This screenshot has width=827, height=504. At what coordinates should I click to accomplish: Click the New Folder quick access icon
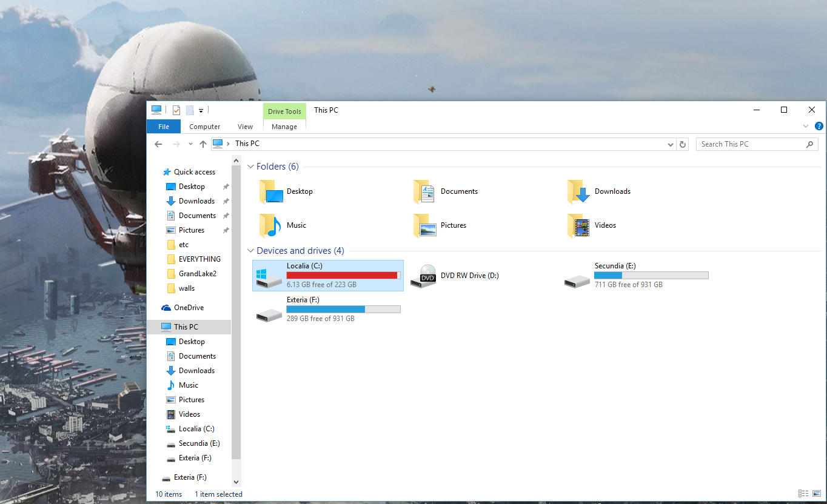pos(189,110)
